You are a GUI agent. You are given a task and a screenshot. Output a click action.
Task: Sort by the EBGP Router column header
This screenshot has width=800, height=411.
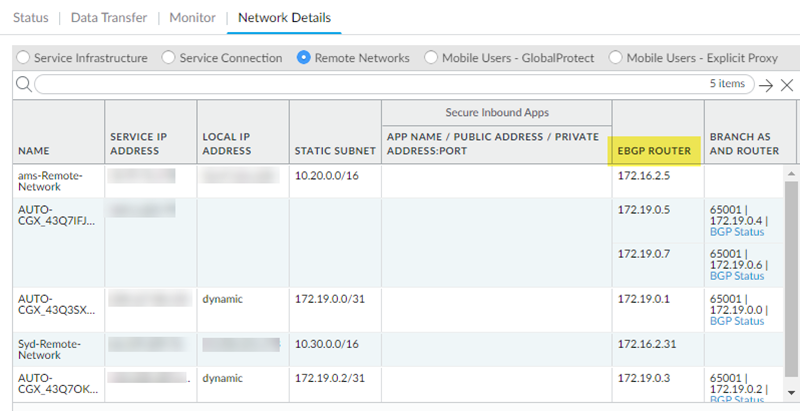(x=655, y=151)
